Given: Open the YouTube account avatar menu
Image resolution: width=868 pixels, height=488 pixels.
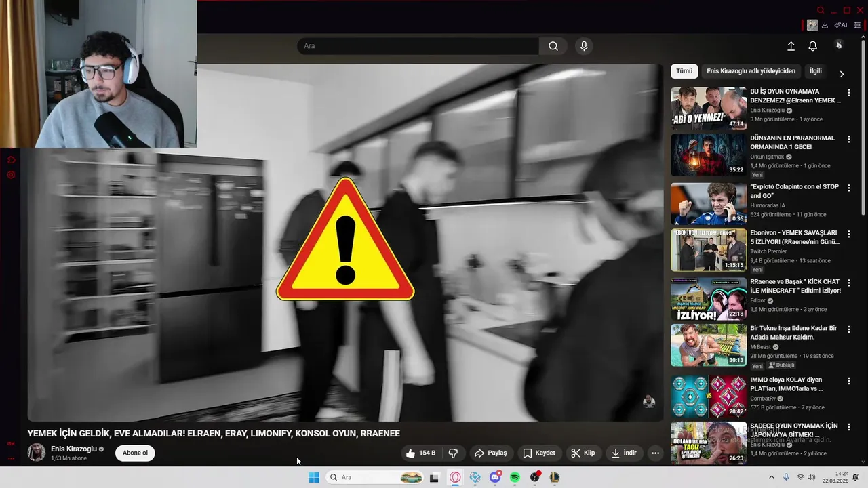Looking at the screenshot, I should pos(839,45).
